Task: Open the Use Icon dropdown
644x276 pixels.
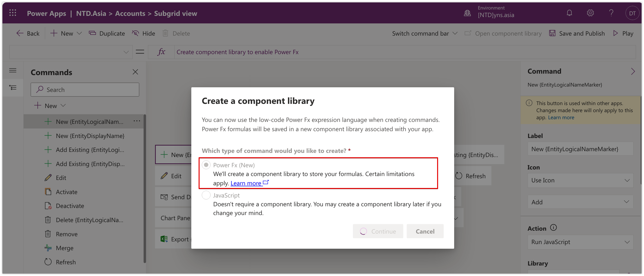Action: pyautogui.click(x=580, y=180)
